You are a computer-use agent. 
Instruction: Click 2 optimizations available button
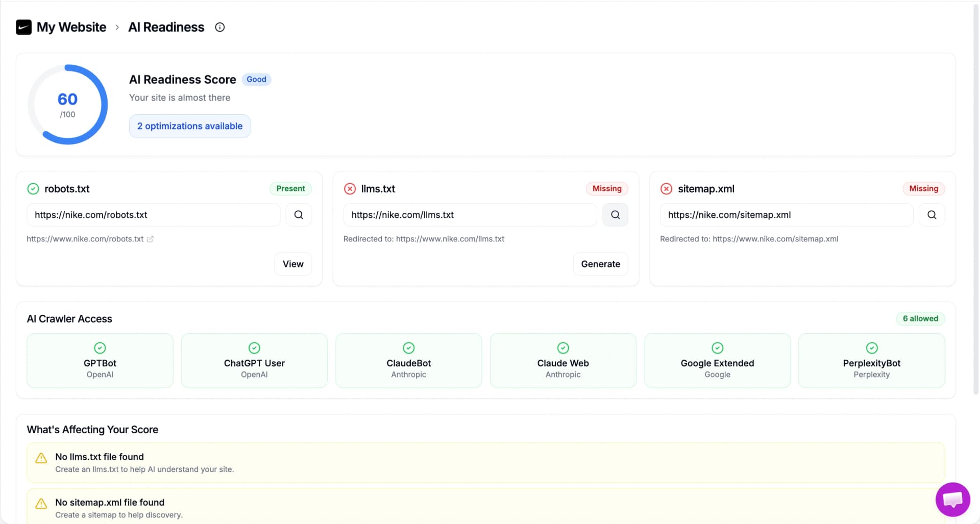point(190,126)
